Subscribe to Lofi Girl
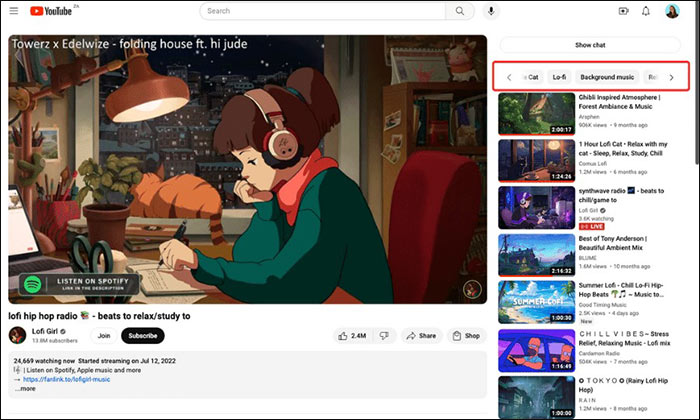700x420 pixels. (143, 336)
